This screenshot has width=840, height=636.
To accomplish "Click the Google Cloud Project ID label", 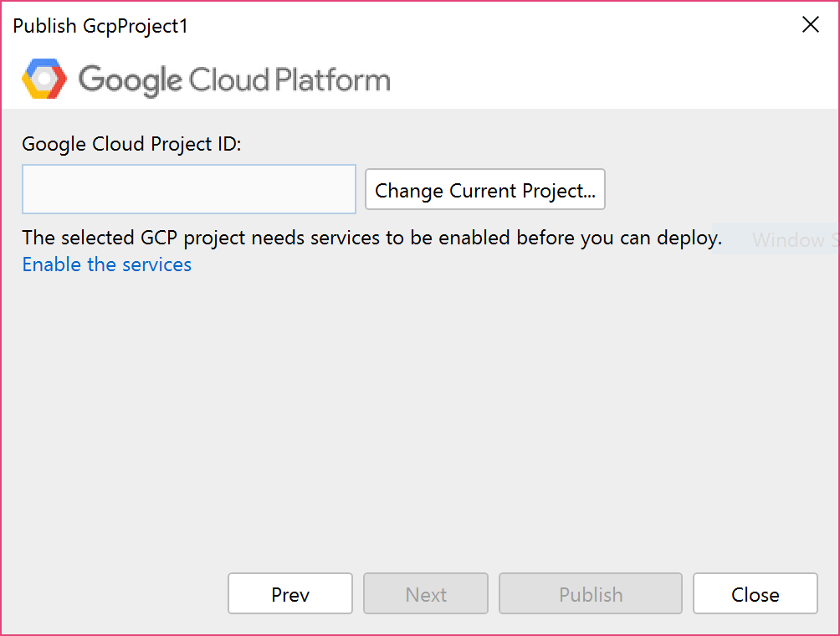I will (x=131, y=144).
